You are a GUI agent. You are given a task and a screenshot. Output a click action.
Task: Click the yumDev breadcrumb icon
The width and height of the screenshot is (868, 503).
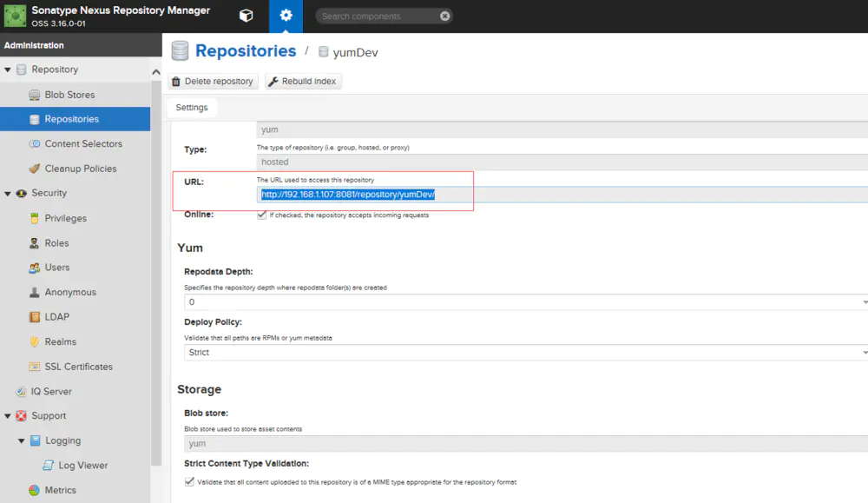coord(323,52)
